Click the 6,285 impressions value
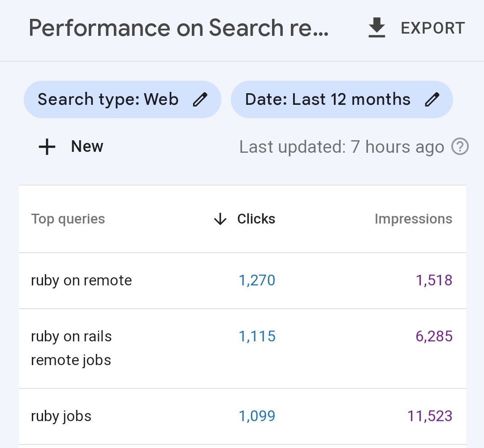 pos(434,336)
